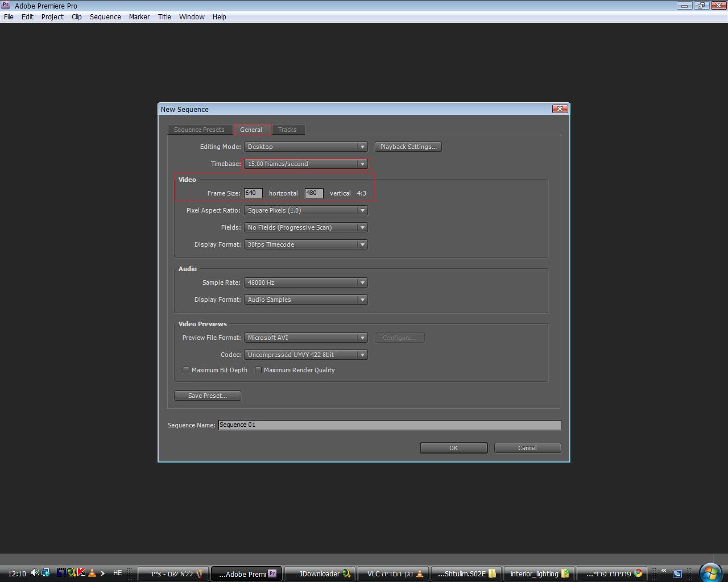Open the Windows Start orb
Screen dimensions: 728x582
[710, 572]
